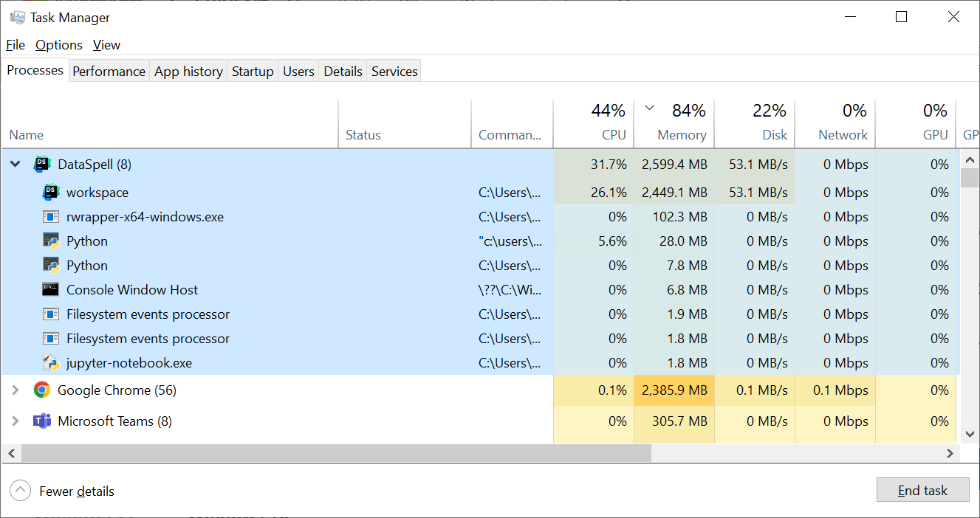Click the Task Manager title bar icon
980x518 pixels.
click(18, 17)
